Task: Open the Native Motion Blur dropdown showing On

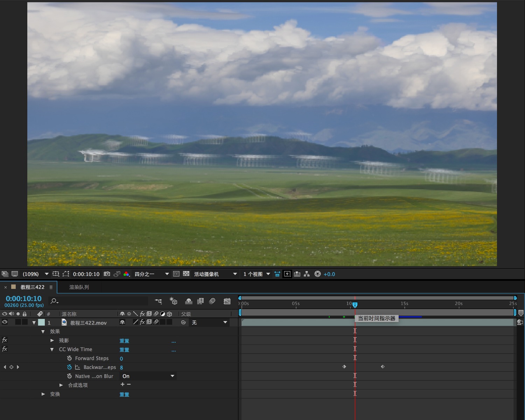Action: pyautogui.click(x=148, y=376)
